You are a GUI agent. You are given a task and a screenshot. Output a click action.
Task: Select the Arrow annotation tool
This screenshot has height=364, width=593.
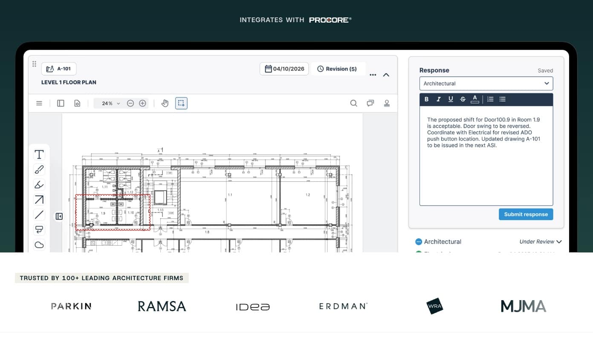tap(39, 200)
